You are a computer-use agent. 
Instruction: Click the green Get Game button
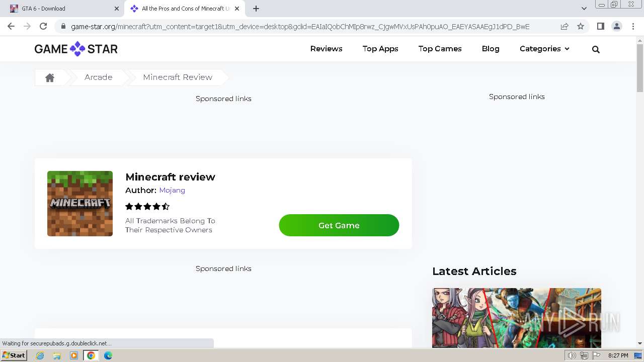pyautogui.click(x=339, y=225)
